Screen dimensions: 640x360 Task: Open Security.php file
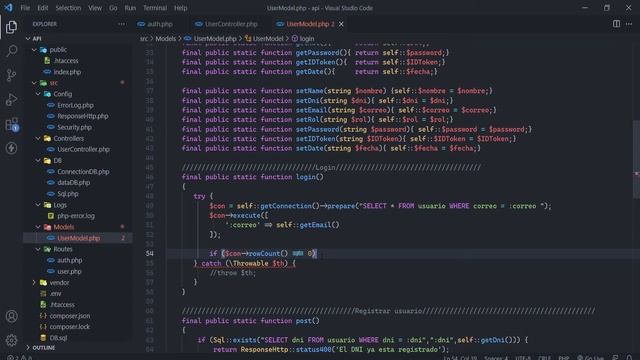pos(74,127)
